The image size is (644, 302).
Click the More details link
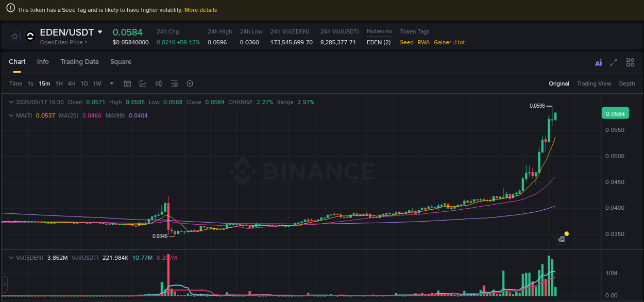tap(200, 10)
